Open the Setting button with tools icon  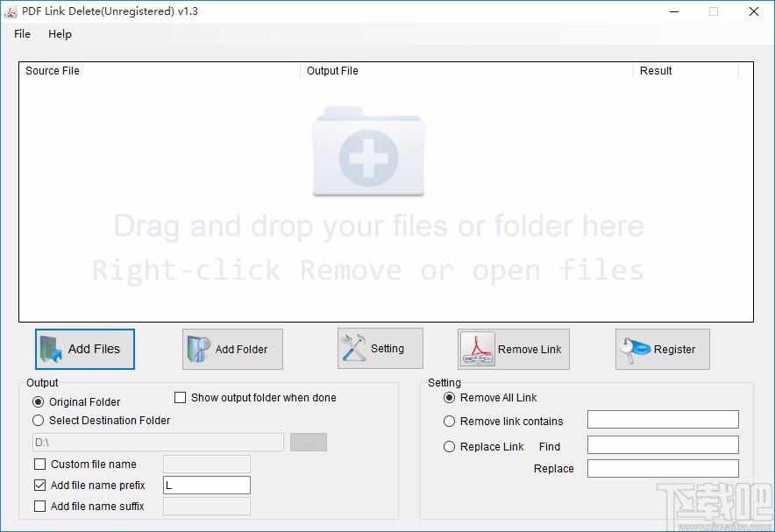pyautogui.click(x=380, y=349)
